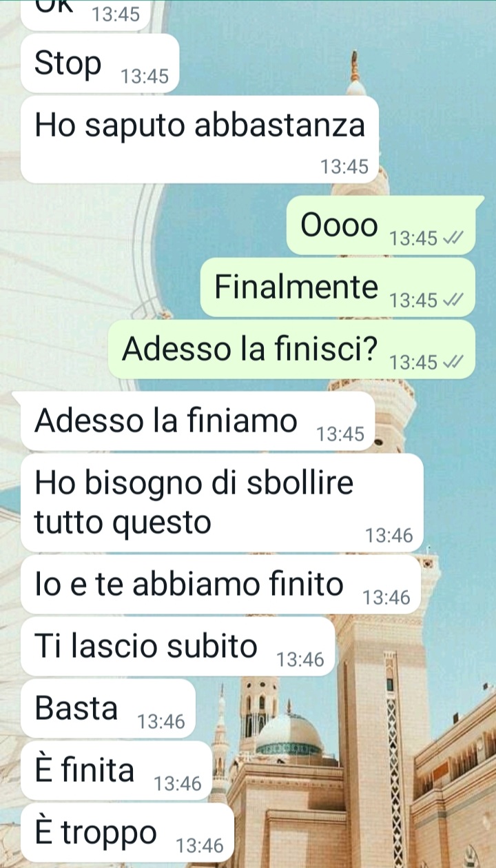
Task: Tap the 'Ho bisogno di sbollire tutto questo' message
Action: tap(222, 502)
